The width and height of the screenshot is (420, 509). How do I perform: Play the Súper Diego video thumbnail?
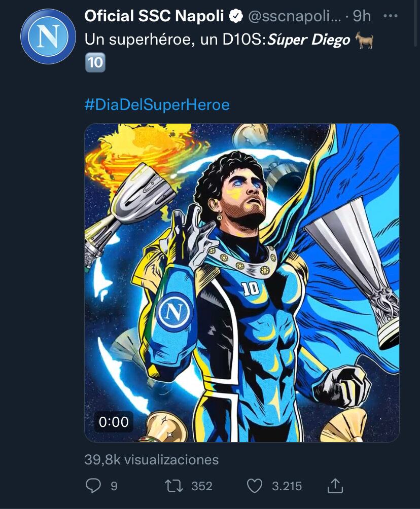[x=241, y=282]
